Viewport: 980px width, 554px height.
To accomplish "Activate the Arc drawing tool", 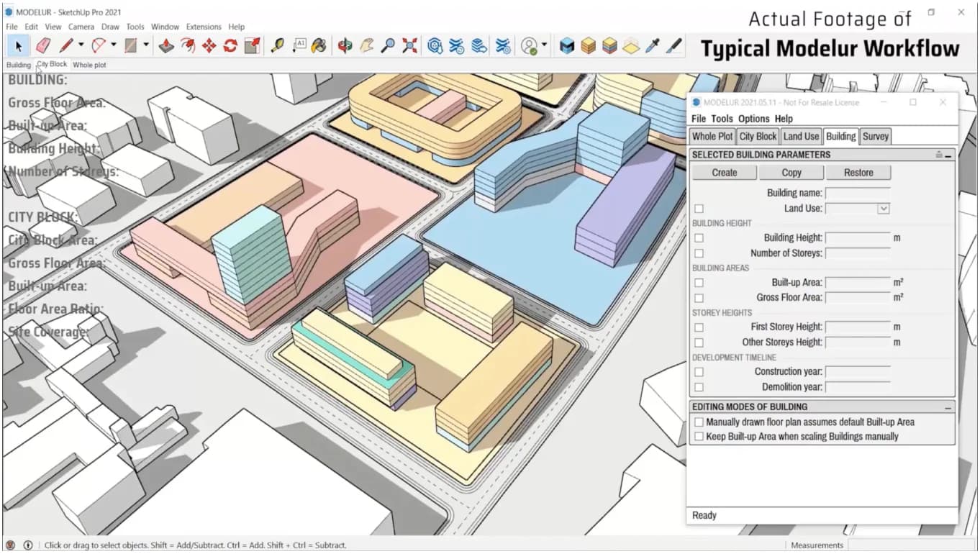I will [99, 46].
